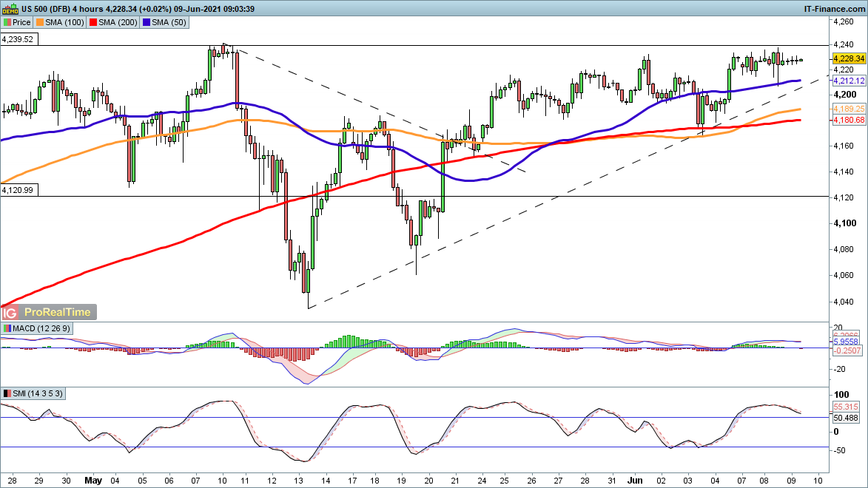Click the yellow current price tag 4,228.34
Screen dimensions: 868x488
click(x=848, y=58)
